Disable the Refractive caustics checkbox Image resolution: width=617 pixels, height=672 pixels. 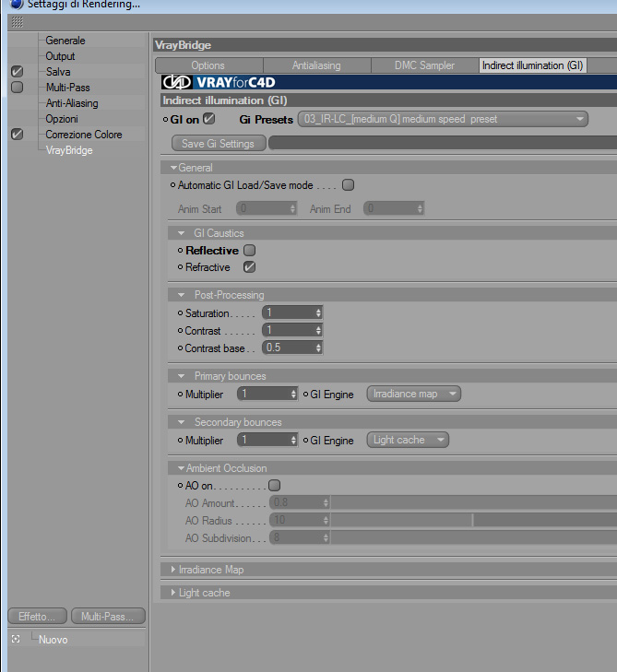249,267
